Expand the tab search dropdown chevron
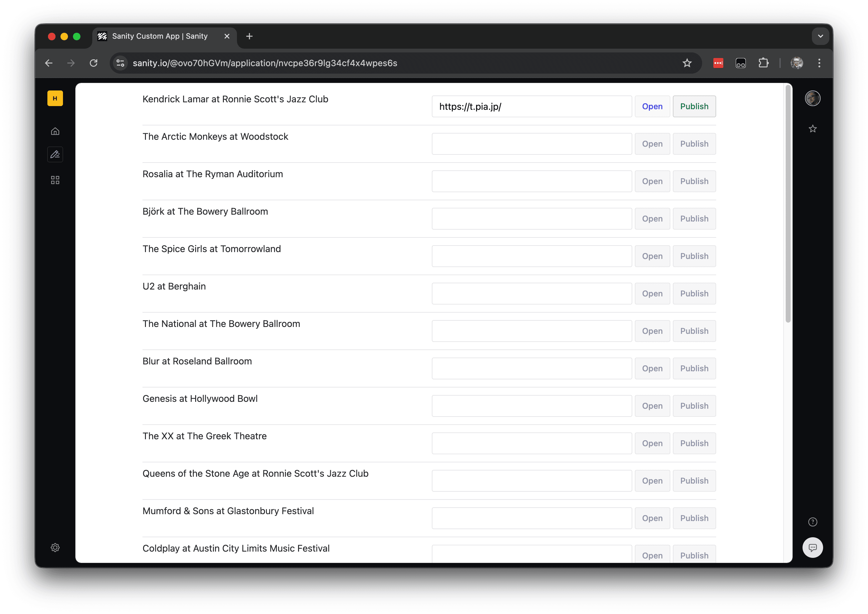The height and width of the screenshot is (614, 868). 820,36
